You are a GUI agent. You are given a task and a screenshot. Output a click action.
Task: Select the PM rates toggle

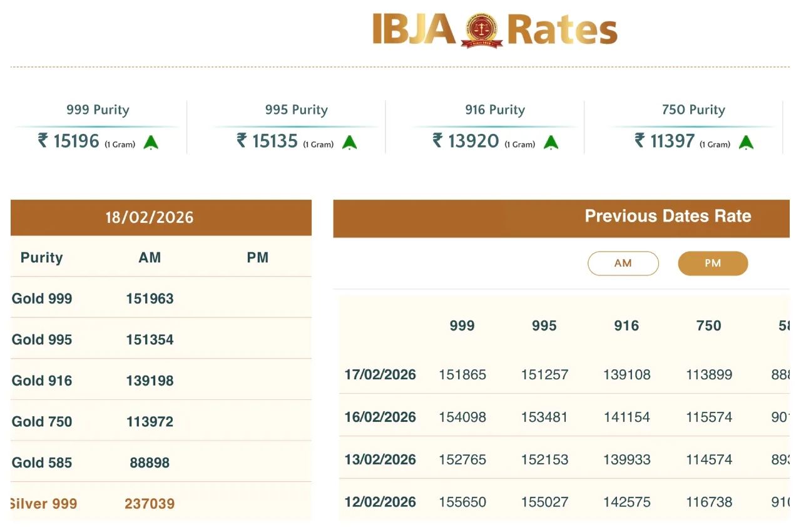[713, 263]
